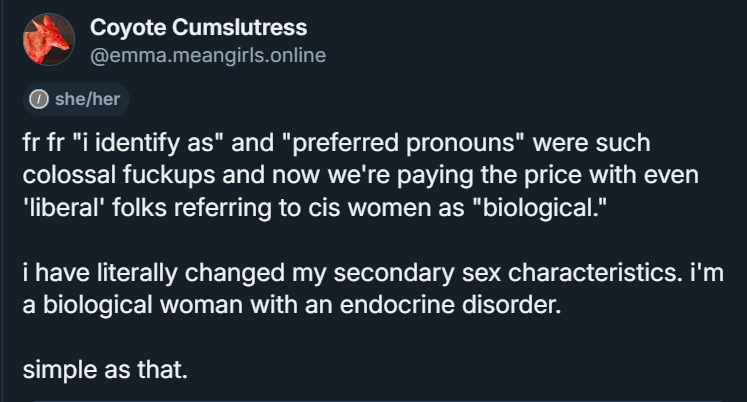
Task: Click the quoted phrase "i identify as"
Action: 149,143
